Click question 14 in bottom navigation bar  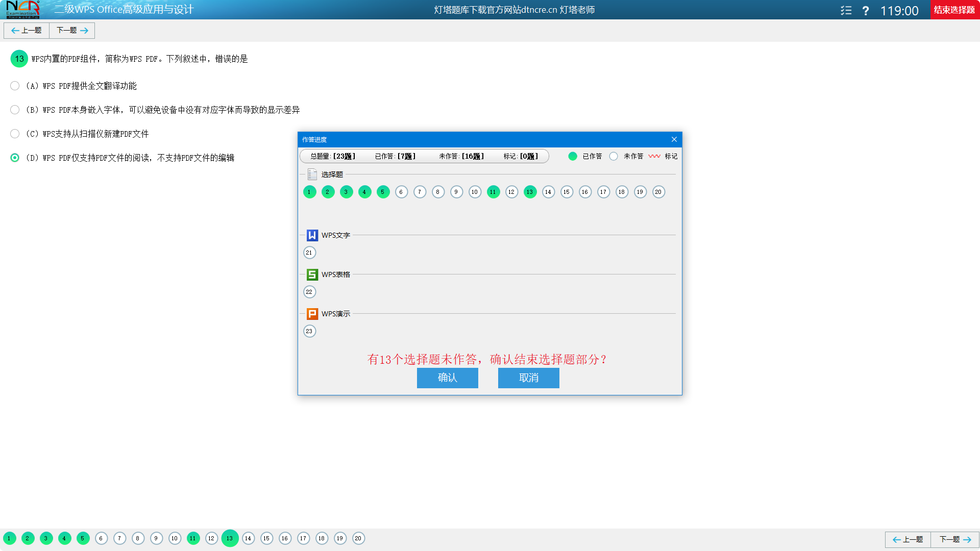[248, 538]
